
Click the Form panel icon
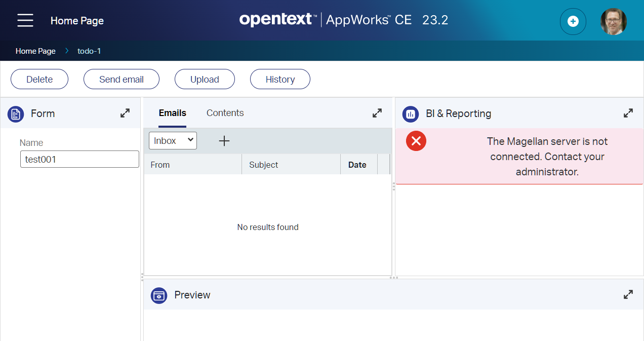coord(16,114)
